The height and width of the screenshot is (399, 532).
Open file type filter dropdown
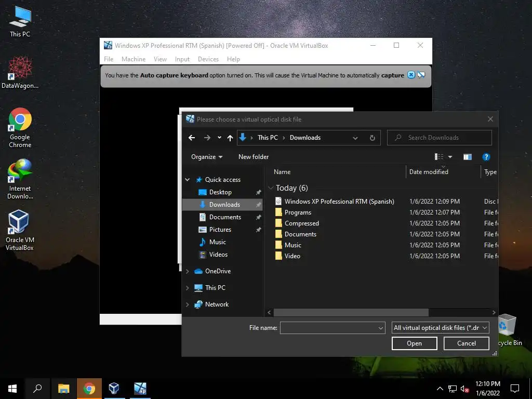pyautogui.click(x=441, y=328)
